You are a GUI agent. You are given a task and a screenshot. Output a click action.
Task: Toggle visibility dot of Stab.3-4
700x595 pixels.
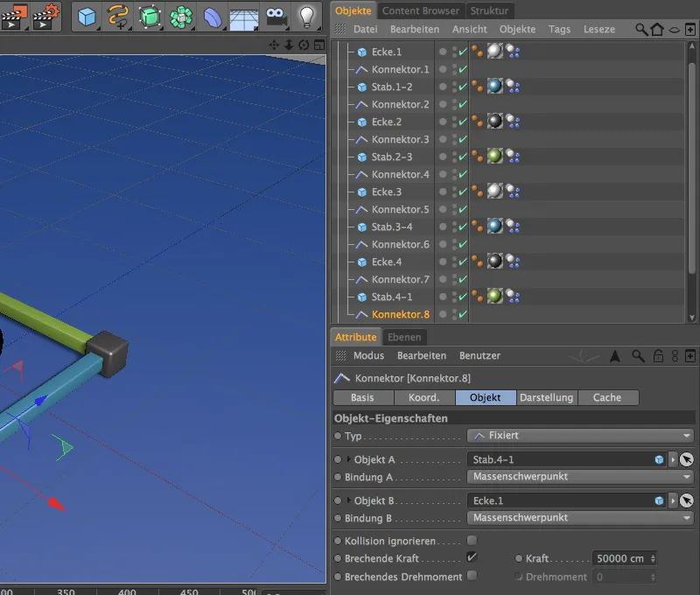(x=443, y=227)
